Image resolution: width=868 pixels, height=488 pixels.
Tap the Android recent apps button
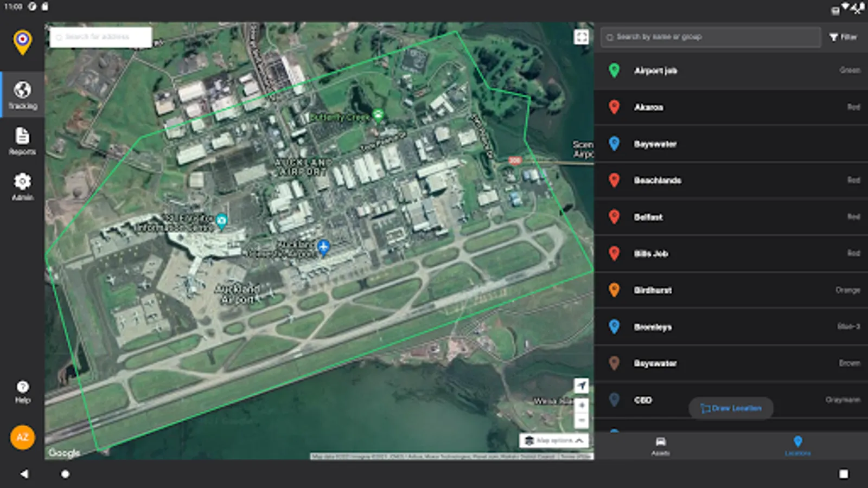844,474
